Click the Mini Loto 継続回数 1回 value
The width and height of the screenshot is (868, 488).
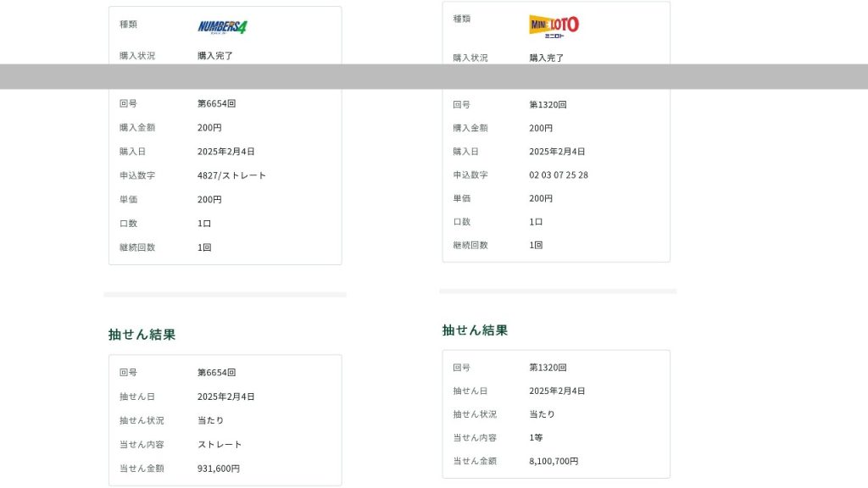click(x=536, y=245)
